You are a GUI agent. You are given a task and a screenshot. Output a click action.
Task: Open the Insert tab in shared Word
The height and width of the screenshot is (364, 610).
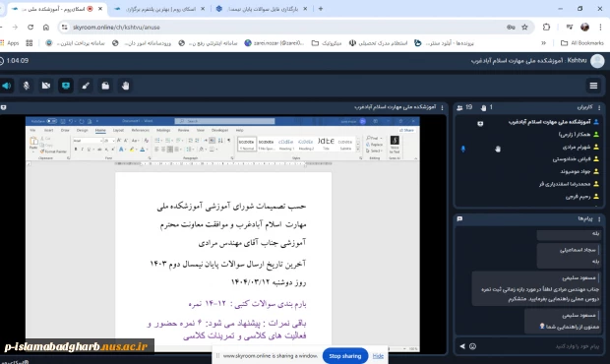(x=48, y=130)
